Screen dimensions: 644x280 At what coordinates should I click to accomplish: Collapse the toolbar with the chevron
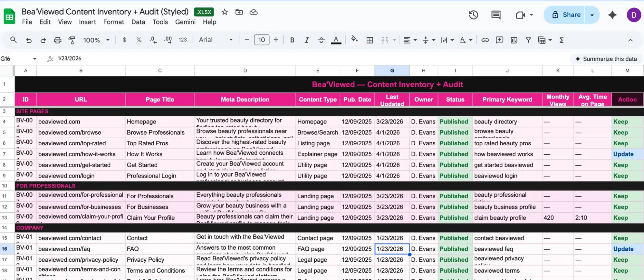(630, 40)
